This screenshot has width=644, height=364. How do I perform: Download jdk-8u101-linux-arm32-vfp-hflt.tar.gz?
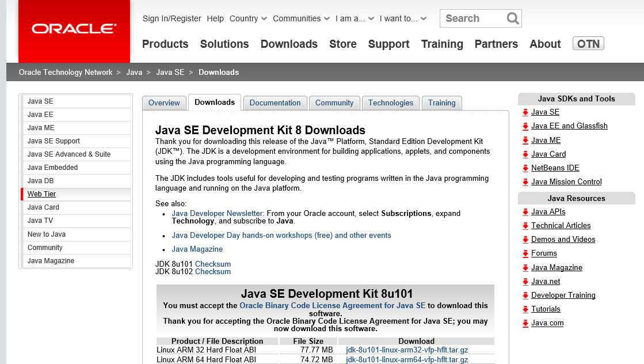[407, 350]
